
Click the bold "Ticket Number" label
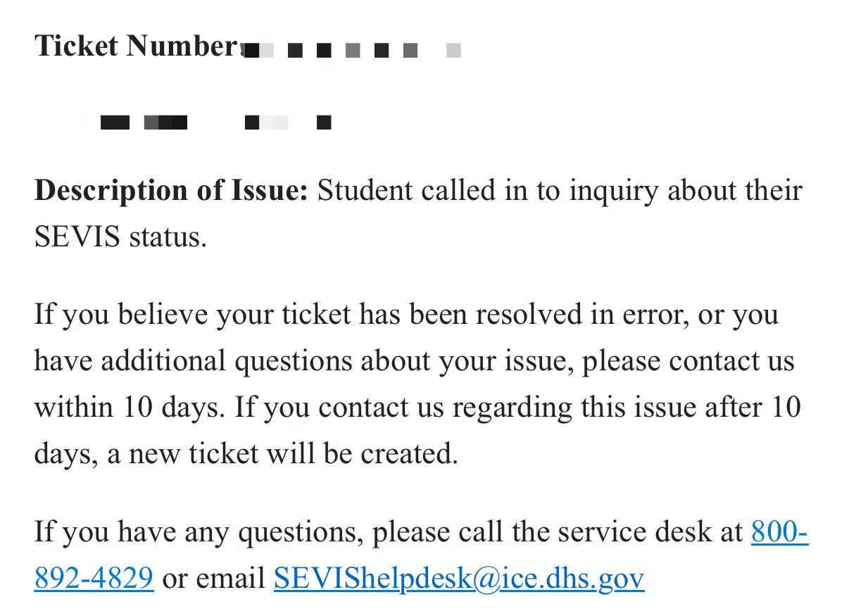pos(137,46)
